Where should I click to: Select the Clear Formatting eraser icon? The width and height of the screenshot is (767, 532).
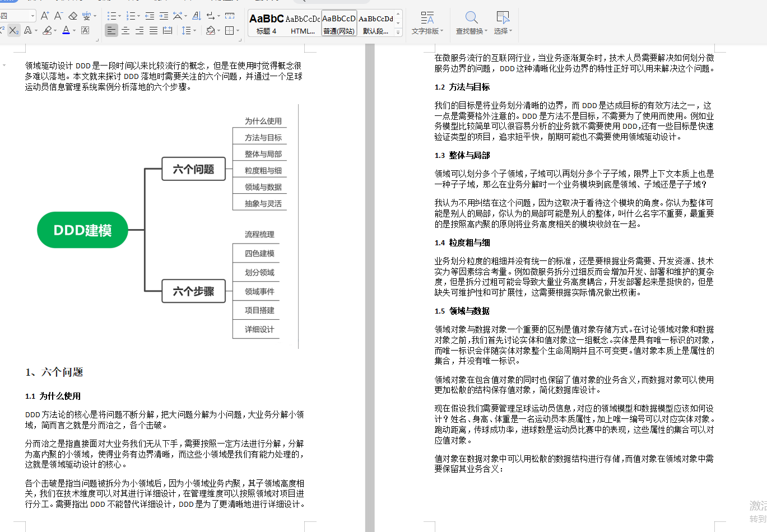click(x=73, y=15)
